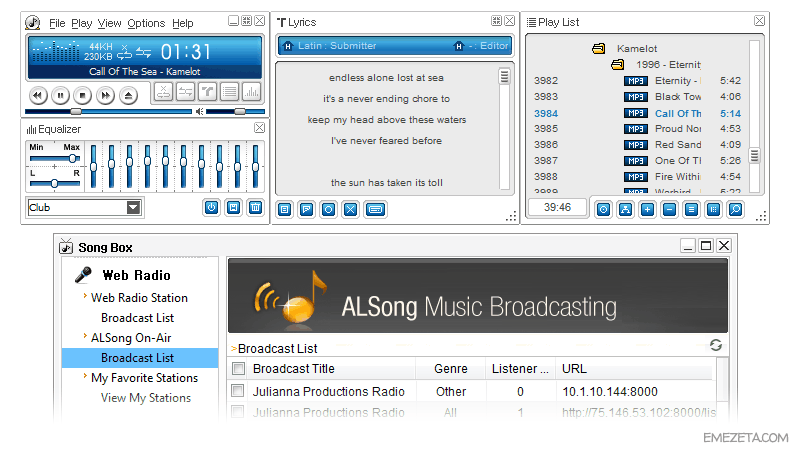Click the Play List list-view icon
Image resolution: width=800 pixels, height=450 pixels.
691,209
